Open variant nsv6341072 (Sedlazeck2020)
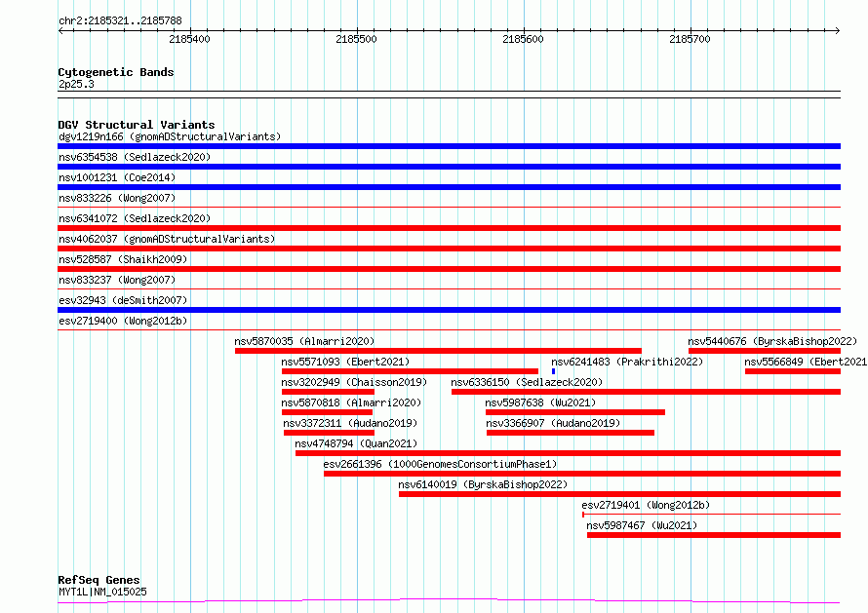Screen dimensions: 868x613 pyautogui.click(x=135, y=218)
